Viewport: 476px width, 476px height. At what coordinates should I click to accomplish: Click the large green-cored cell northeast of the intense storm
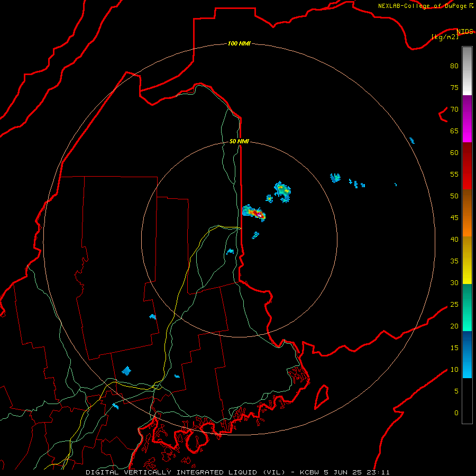coord(282,192)
